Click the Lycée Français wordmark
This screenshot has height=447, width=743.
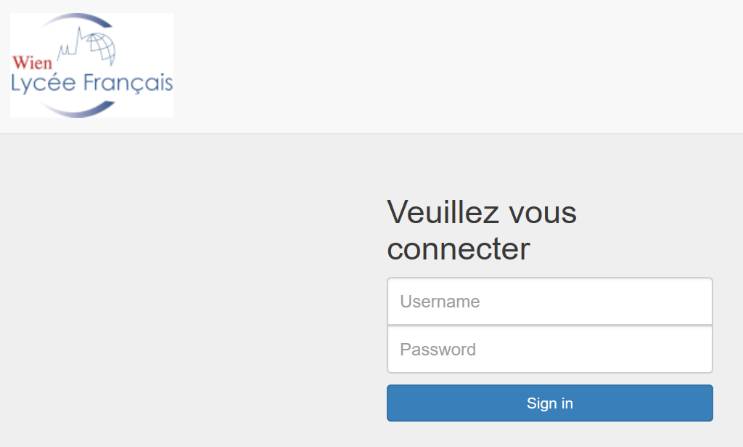pyautogui.click(x=92, y=83)
